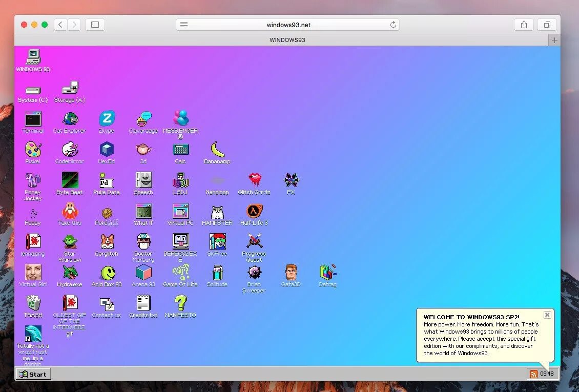579x392 pixels.
Task: Click the Start button
Action: coord(33,374)
